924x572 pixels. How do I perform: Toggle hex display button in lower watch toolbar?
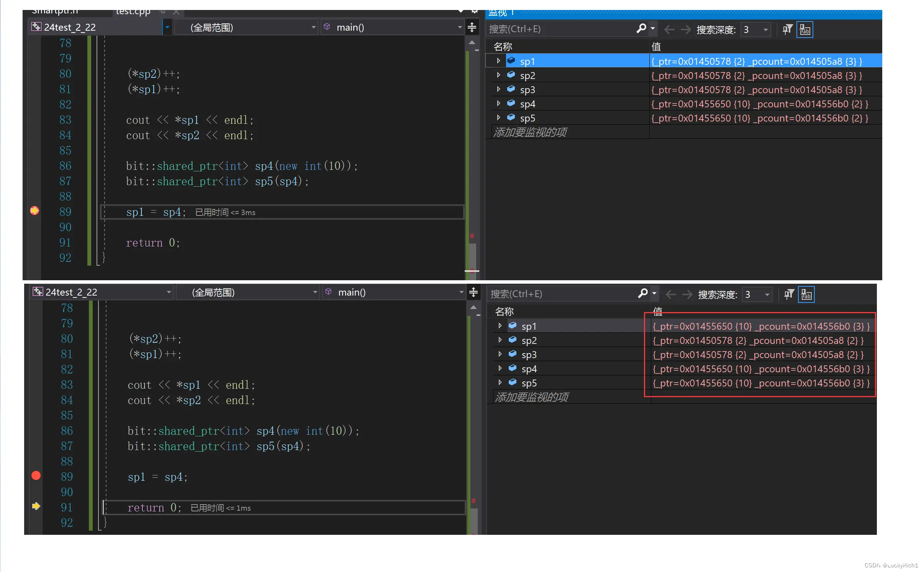[x=806, y=294]
